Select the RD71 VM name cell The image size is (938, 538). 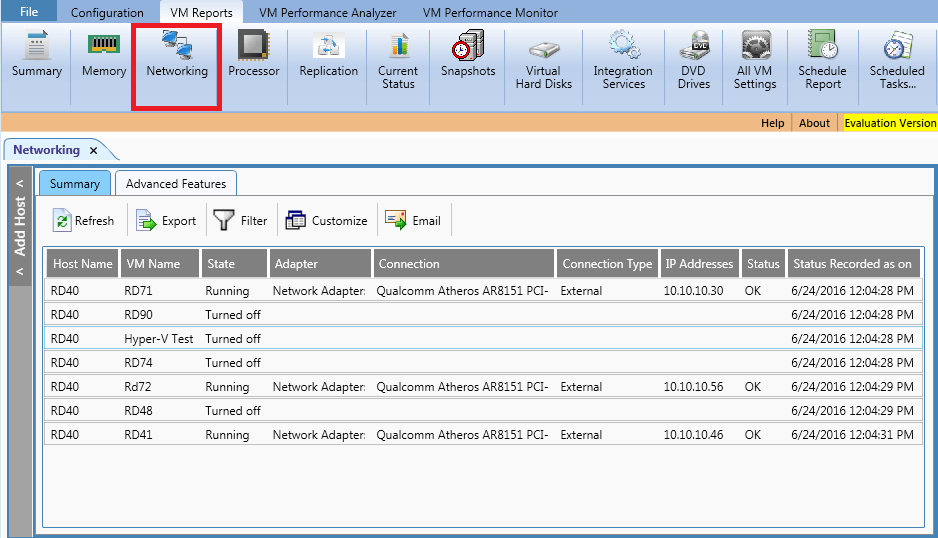click(x=138, y=291)
